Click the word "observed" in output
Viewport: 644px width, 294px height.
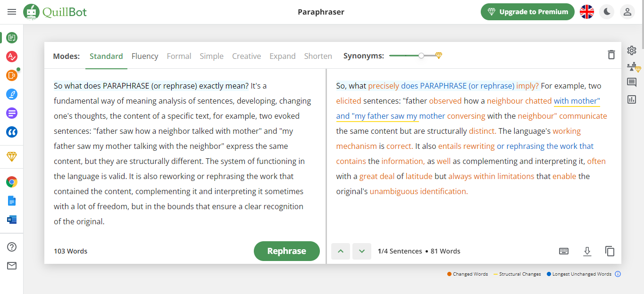pyautogui.click(x=445, y=101)
